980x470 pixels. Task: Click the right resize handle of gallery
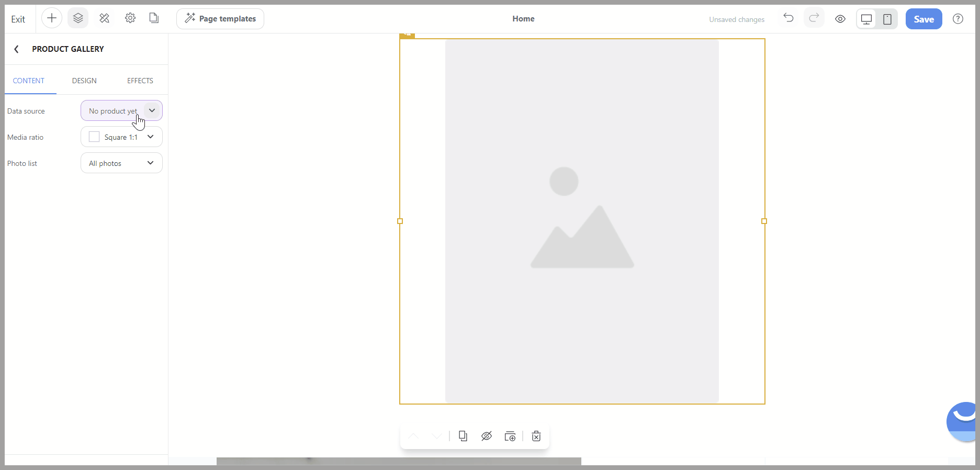pyautogui.click(x=764, y=221)
